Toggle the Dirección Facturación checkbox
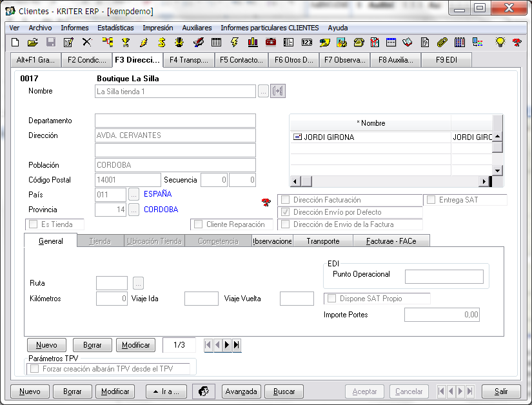 [285, 200]
